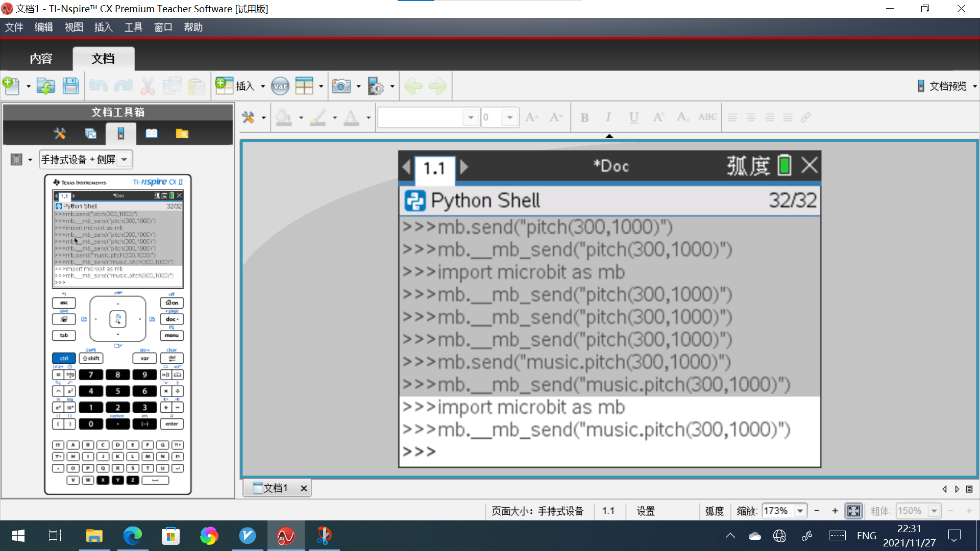Align text center
This screenshot has width=980, height=551.
(x=751, y=117)
